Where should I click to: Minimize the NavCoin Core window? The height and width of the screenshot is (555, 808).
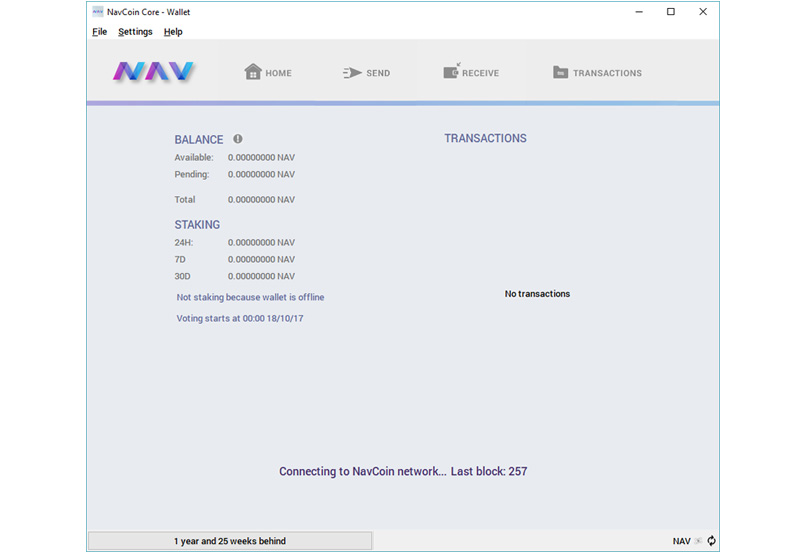[639, 12]
